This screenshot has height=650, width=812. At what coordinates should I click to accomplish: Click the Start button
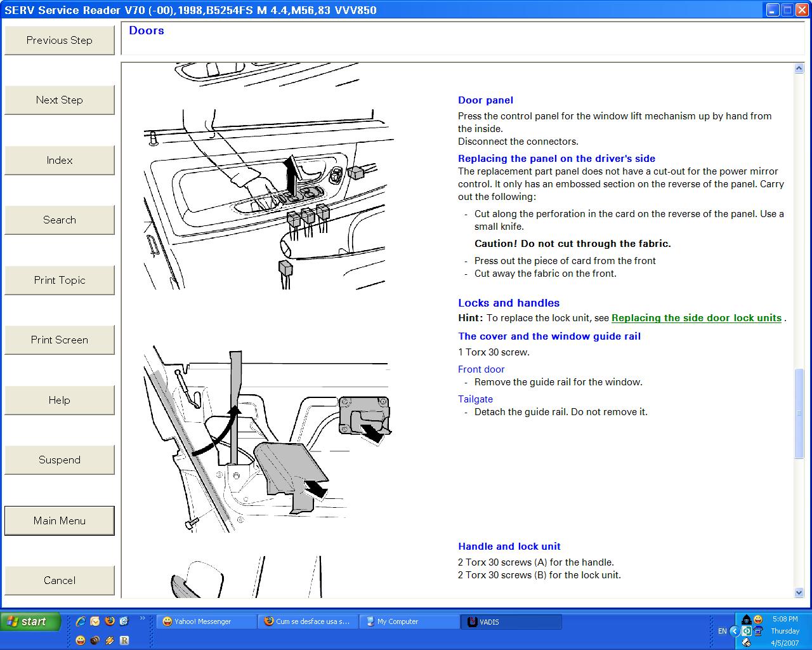pos(30,621)
